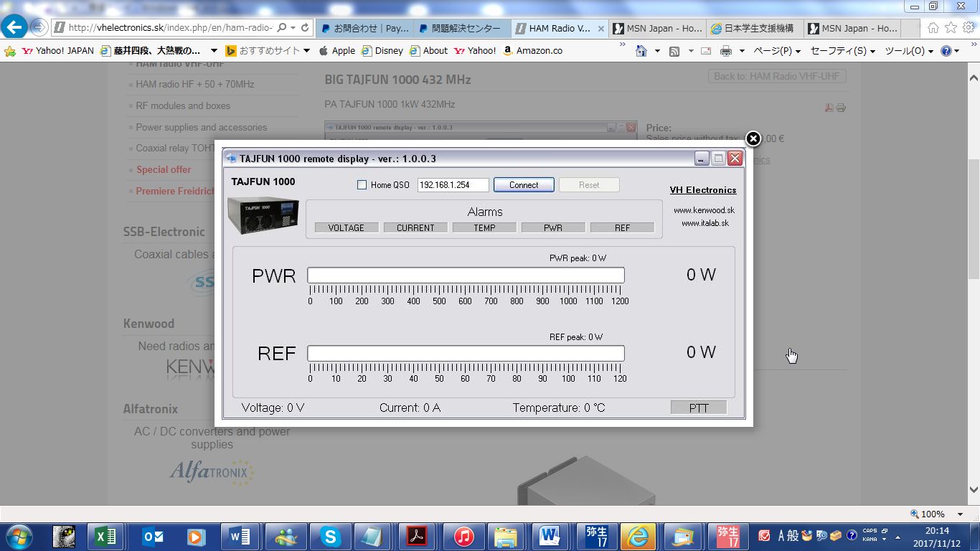This screenshot has width=980, height=551.
Task: Click the page refresh icon in address bar
Action: pyautogui.click(x=305, y=28)
